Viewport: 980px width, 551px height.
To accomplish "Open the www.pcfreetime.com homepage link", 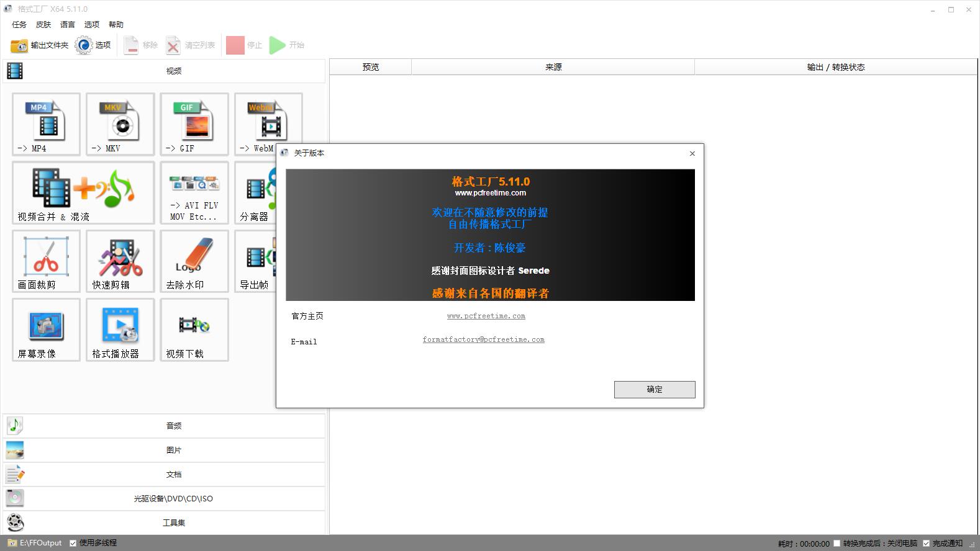I will point(486,316).
